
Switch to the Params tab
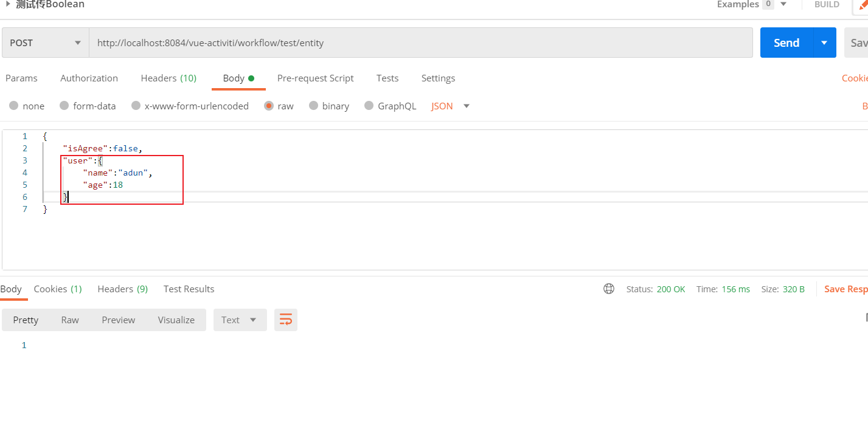pos(21,78)
